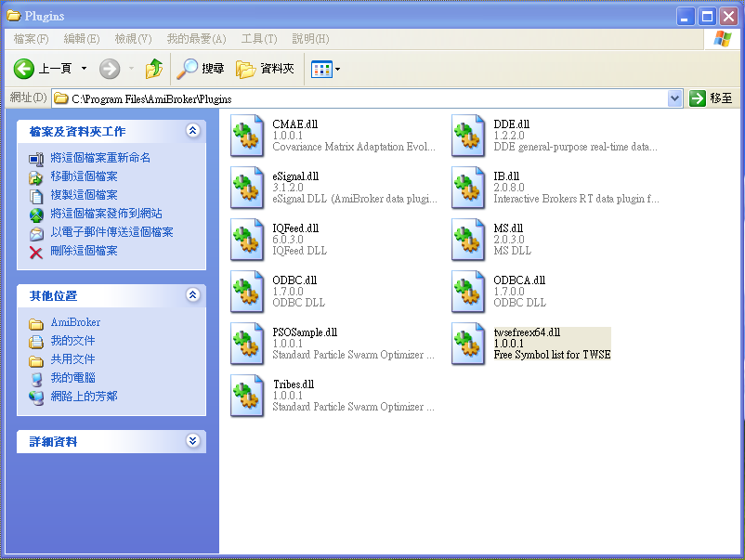Click the 將這個檔案發佈到網站 link

[106, 214]
